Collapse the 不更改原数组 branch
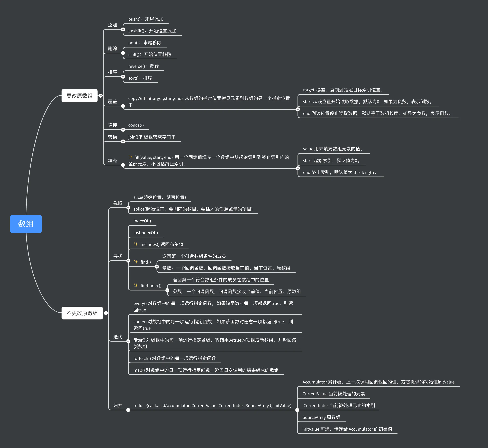Viewport: 488px width, 448px height. 106,313
